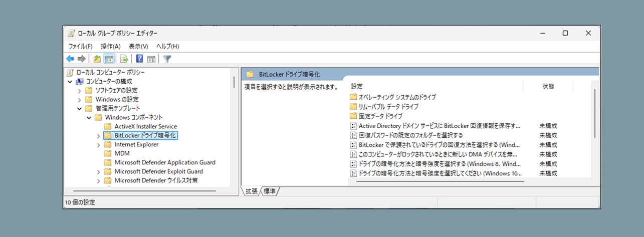The height and width of the screenshot is (237, 644).
Task: Click the 10 個の設定 status bar text
Action: [80, 202]
